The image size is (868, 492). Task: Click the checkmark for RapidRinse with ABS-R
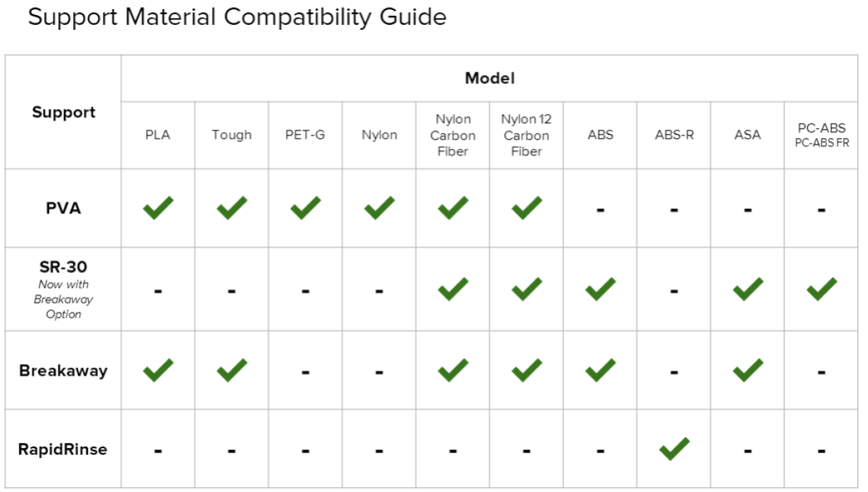[674, 449]
